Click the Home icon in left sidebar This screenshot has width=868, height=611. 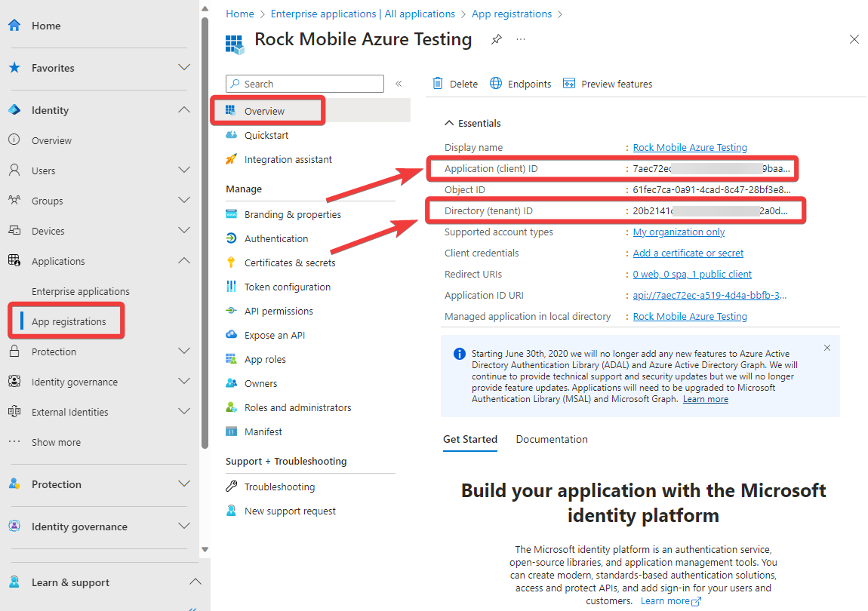point(14,26)
